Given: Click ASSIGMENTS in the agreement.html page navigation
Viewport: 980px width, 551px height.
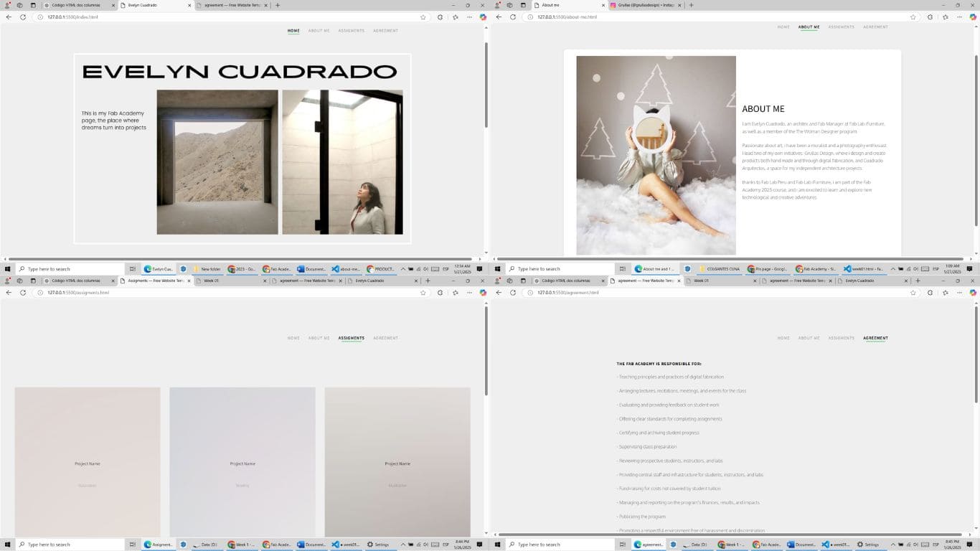Looking at the screenshot, I should 842,338.
